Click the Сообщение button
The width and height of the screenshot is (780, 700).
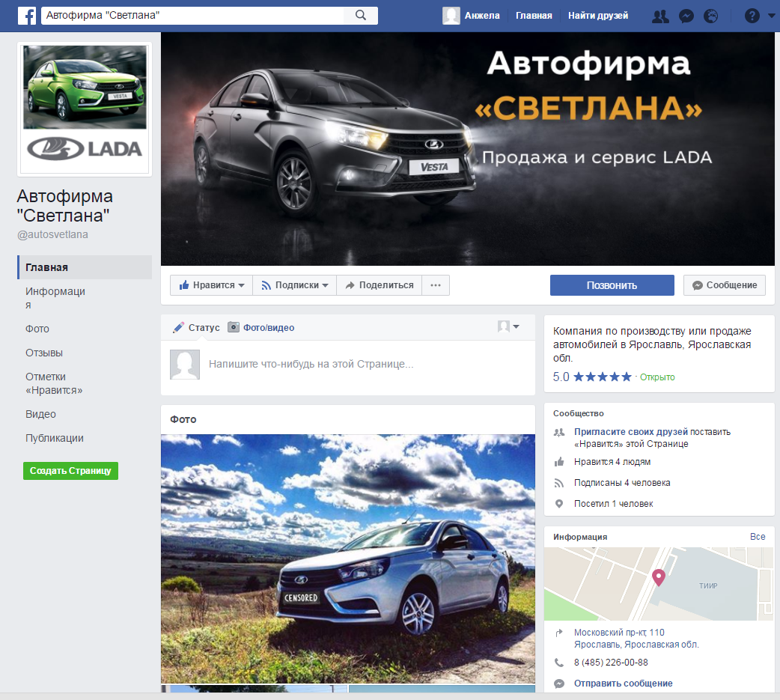[725, 285]
